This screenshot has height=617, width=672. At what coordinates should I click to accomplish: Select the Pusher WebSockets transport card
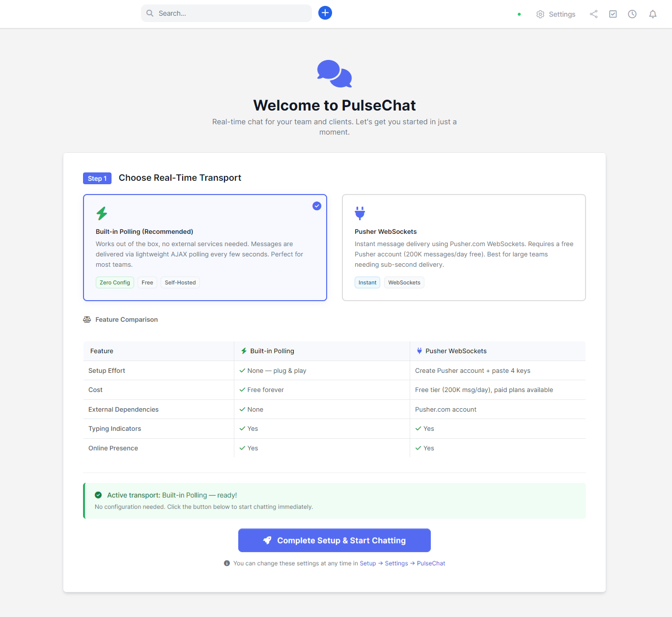464,248
